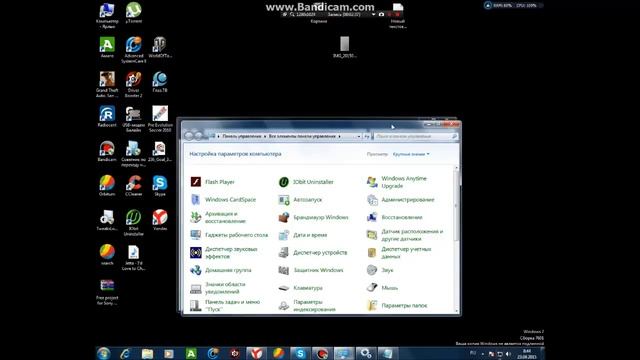Click the Forward navigation button
This screenshot has width=640, height=360.
[x=199, y=136]
